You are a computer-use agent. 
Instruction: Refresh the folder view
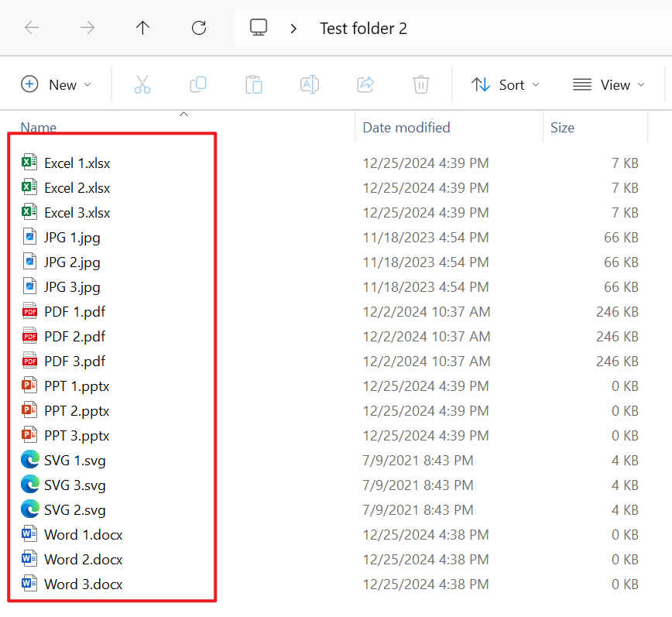[199, 29]
